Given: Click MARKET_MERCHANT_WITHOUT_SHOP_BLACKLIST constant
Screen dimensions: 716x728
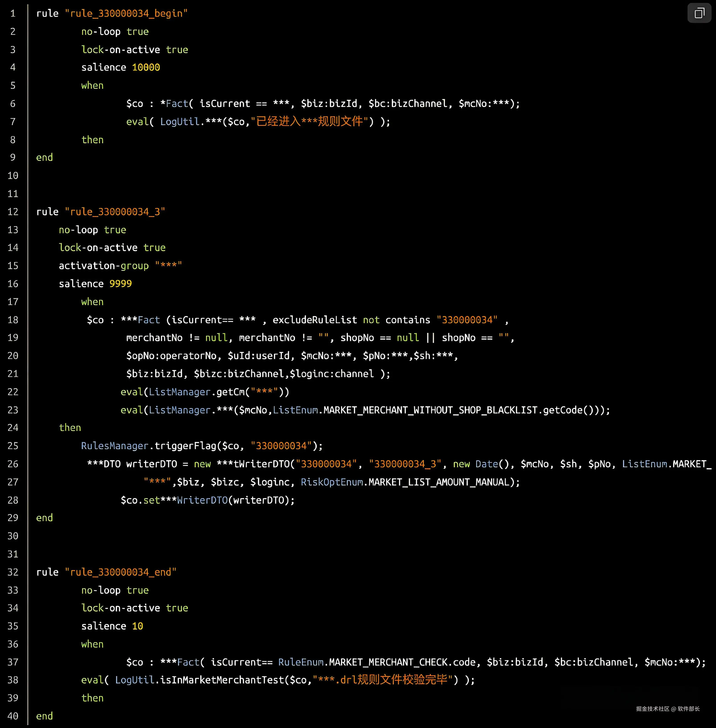Looking at the screenshot, I should [430, 410].
